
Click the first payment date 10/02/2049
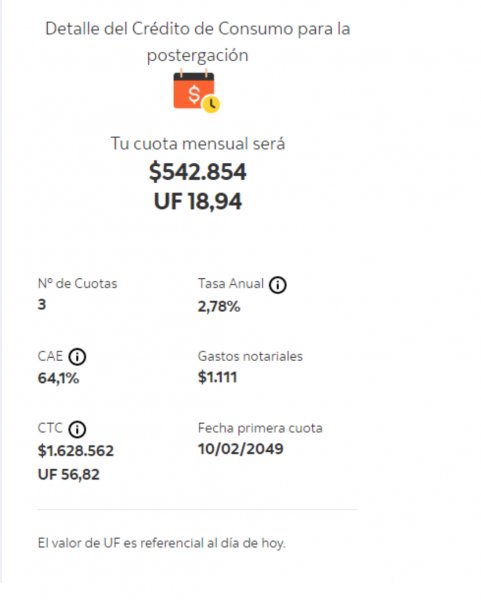241,449
